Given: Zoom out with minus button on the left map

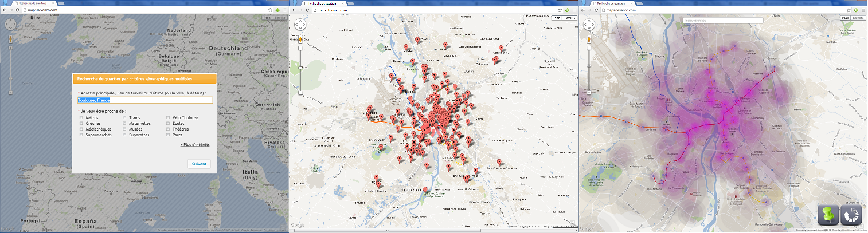Looking at the screenshot, I should point(10,92).
